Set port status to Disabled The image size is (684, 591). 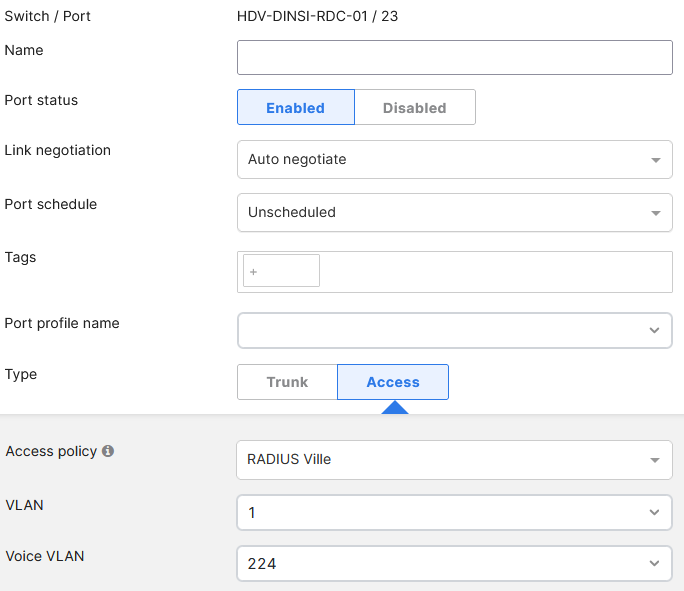[x=415, y=107]
